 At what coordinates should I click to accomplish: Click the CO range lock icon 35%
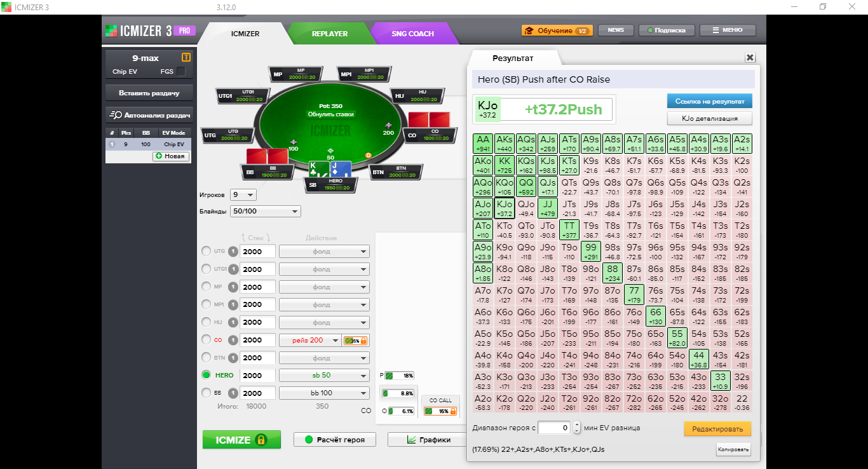click(x=355, y=341)
